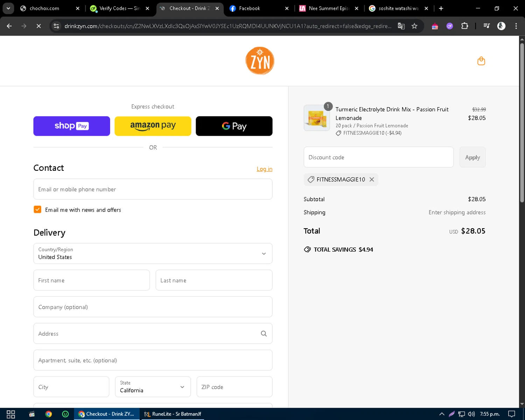The image size is (525, 420).
Task: Click the taskbar clock showing 7:55 p.m.
Action: [x=490, y=414]
